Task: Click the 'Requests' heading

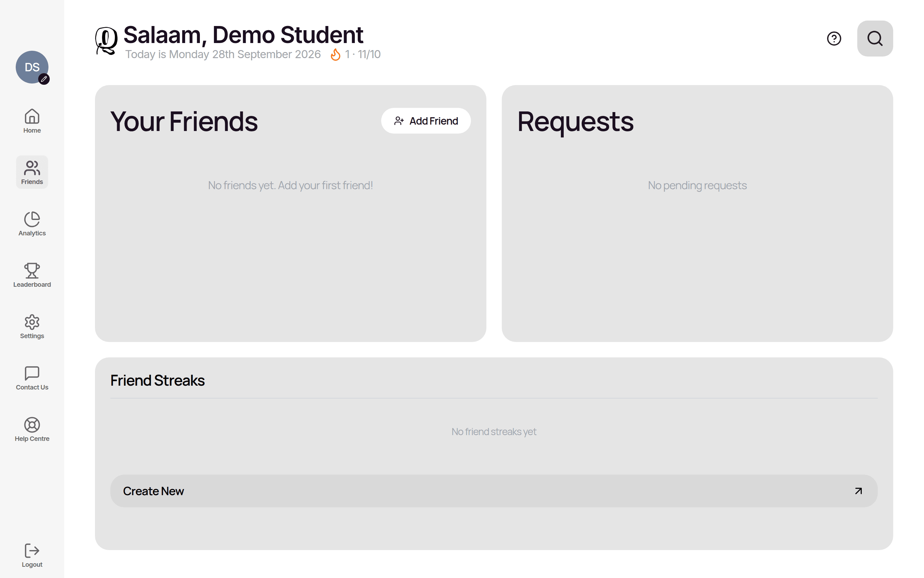Action: (575, 122)
